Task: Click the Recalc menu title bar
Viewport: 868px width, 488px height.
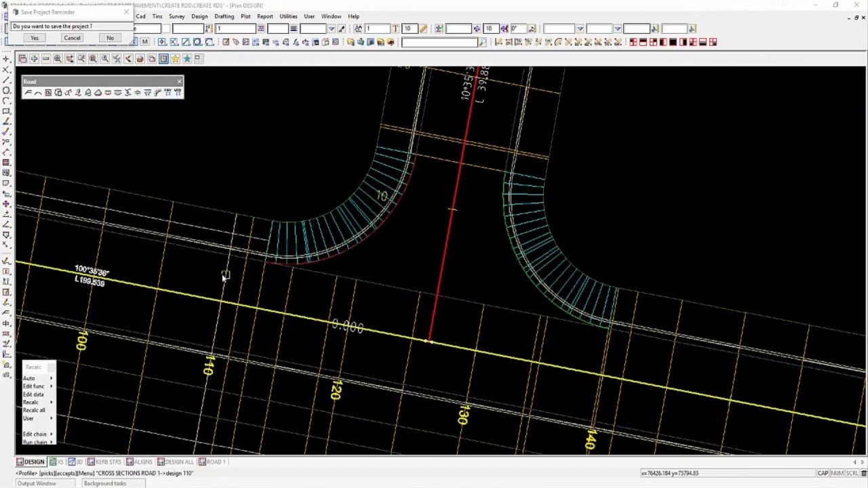Action: (x=38, y=367)
